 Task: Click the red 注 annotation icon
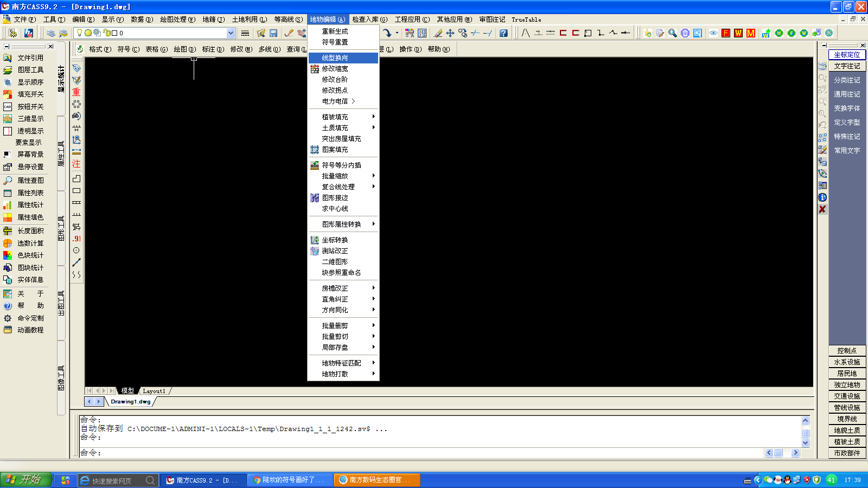[x=76, y=164]
